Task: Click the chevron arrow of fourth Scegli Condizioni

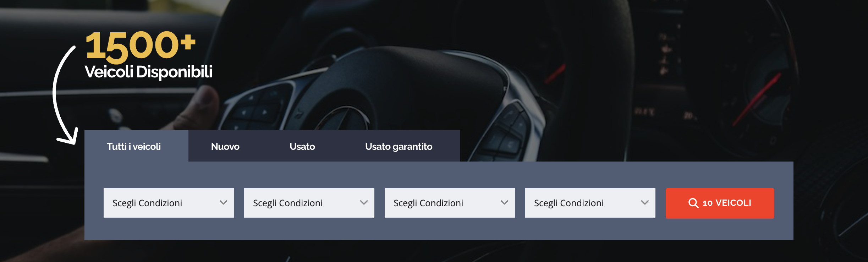Action: (645, 203)
